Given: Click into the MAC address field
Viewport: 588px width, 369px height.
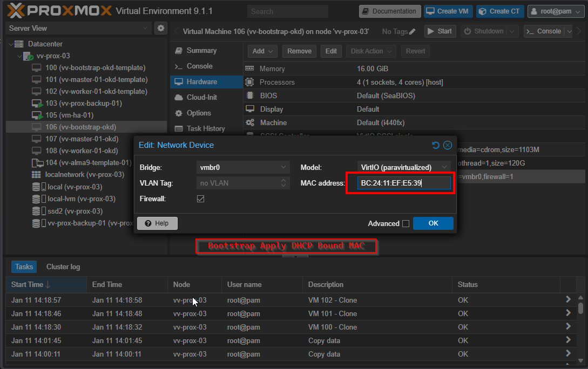Looking at the screenshot, I should tap(403, 183).
